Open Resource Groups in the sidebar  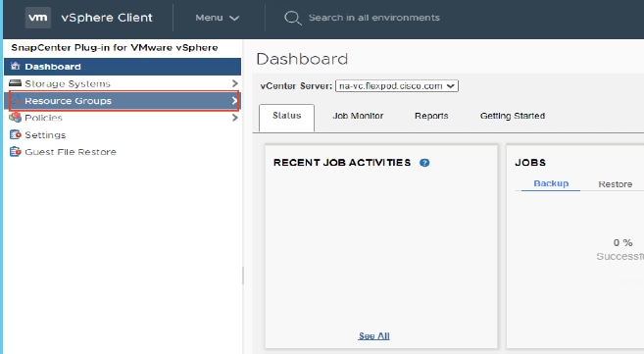tap(123, 101)
